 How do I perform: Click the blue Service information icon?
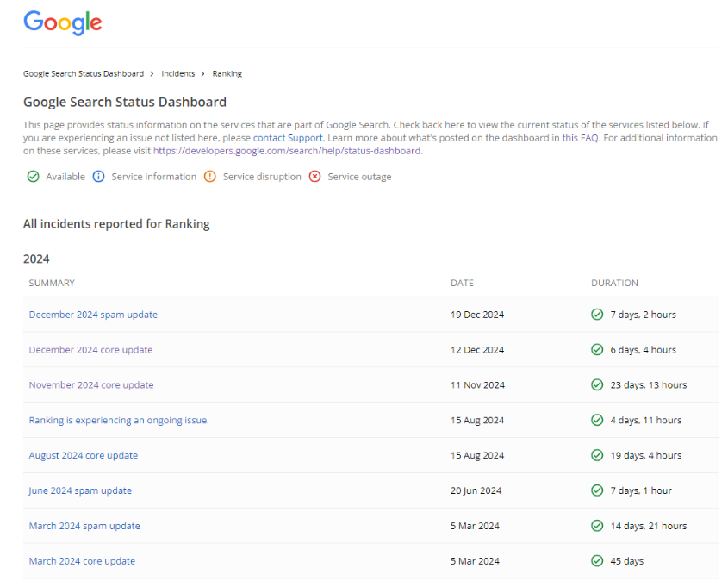98,177
